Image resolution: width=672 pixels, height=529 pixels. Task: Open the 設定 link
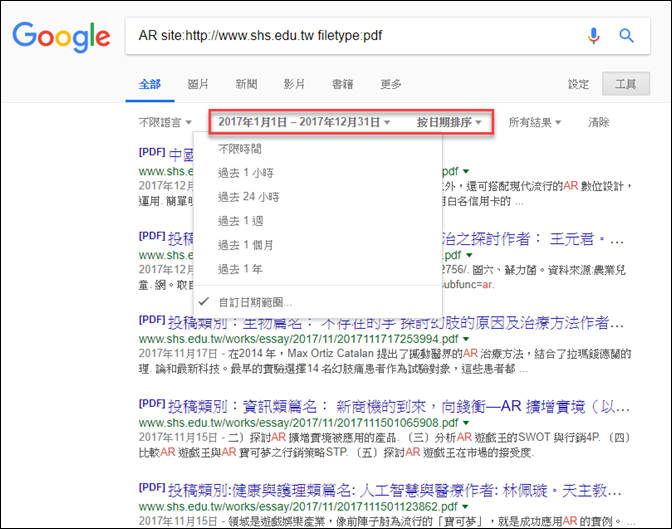(578, 84)
